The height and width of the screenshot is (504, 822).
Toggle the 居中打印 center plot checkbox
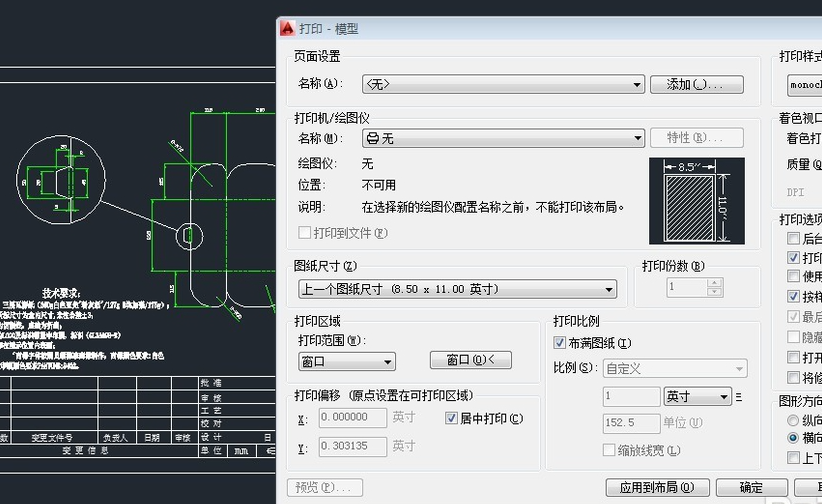click(452, 418)
